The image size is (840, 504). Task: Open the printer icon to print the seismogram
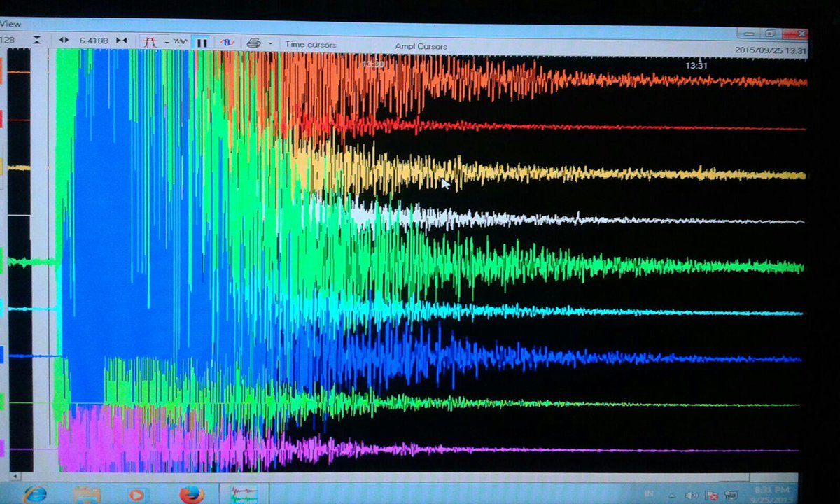click(x=253, y=41)
